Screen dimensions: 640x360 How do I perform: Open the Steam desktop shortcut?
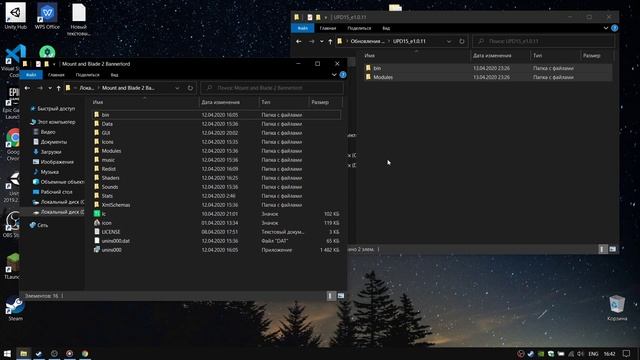click(x=16, y=308)
